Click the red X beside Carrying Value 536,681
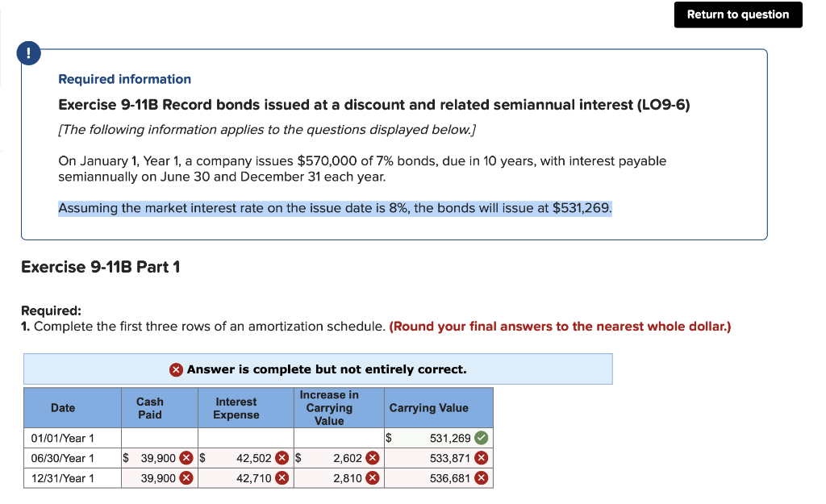This screenshot has height=504, width=826. [481, 477]
